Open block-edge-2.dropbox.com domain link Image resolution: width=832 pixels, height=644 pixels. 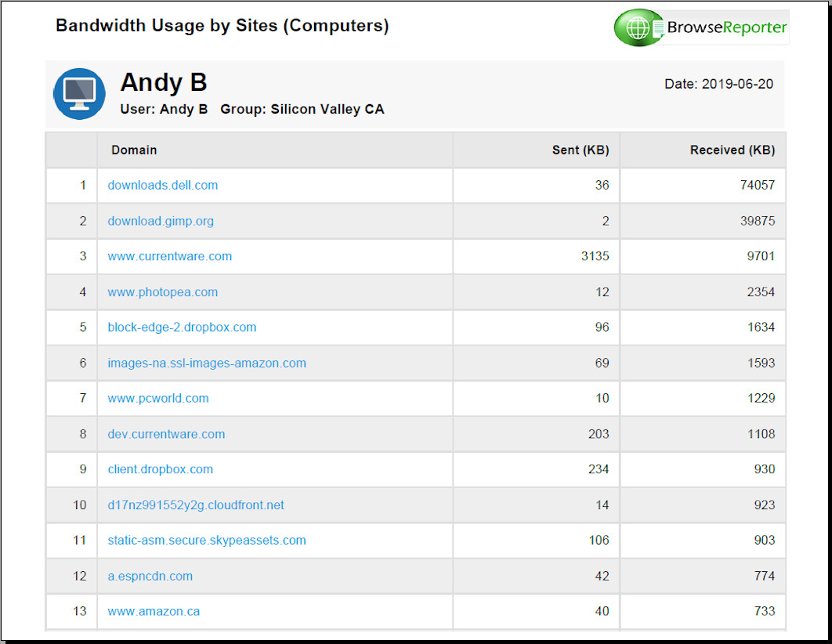point(182,327)
